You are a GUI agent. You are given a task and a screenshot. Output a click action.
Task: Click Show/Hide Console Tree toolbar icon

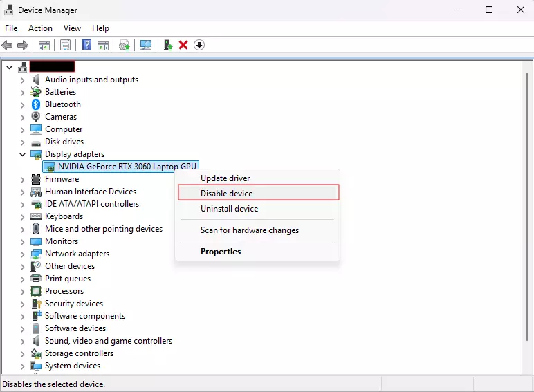pyautogui.click(x=44, y=45)
